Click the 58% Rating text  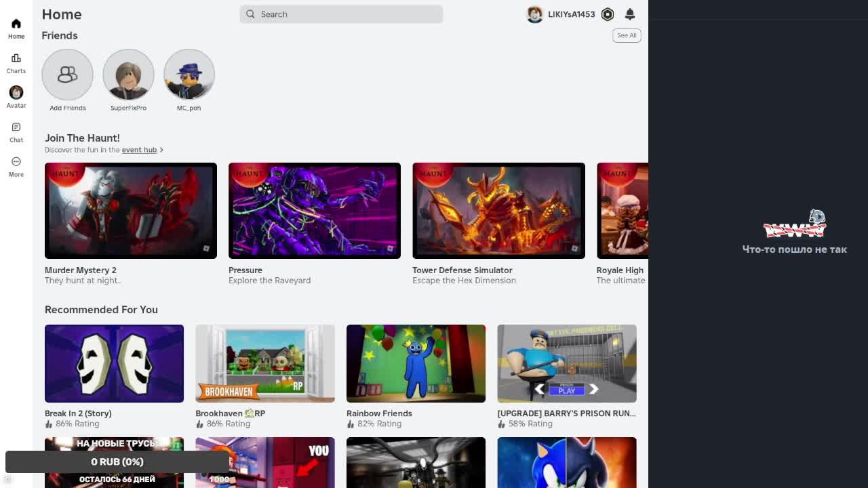click(x=530, y=424)
